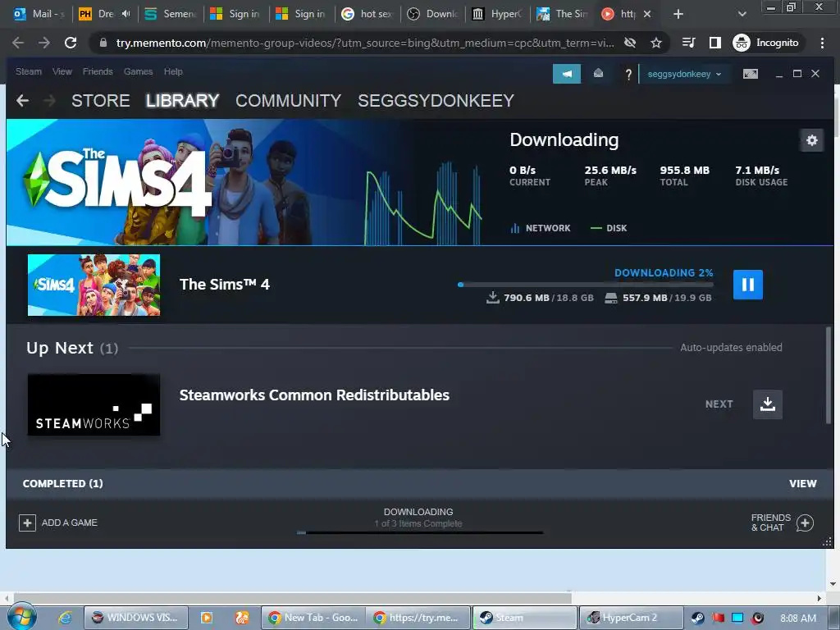Click the Chrome reading list icon
The image size is (840, 630).
[x=689, y=43]
